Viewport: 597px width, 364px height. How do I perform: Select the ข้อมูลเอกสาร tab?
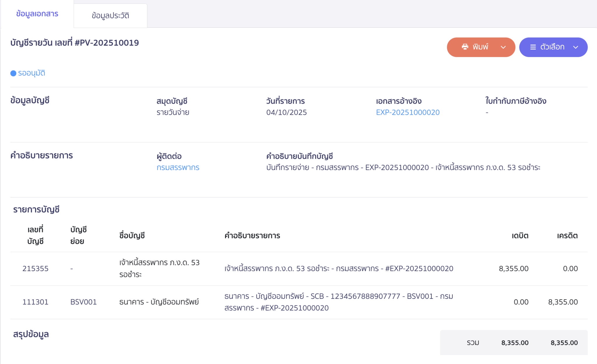[x=37, y=13]
